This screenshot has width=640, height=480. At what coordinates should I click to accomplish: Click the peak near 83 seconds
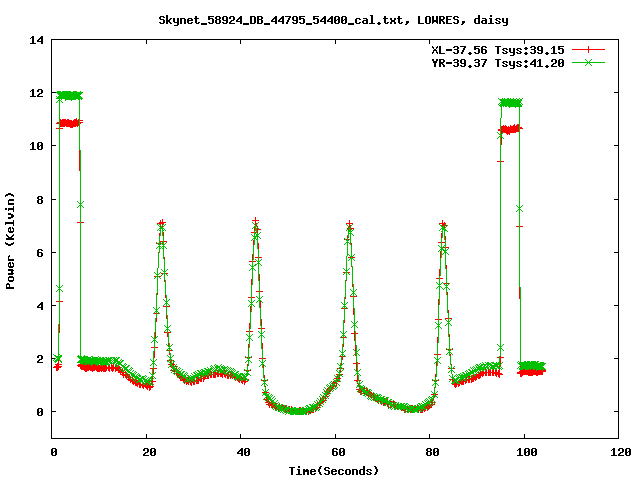(443, 225)
